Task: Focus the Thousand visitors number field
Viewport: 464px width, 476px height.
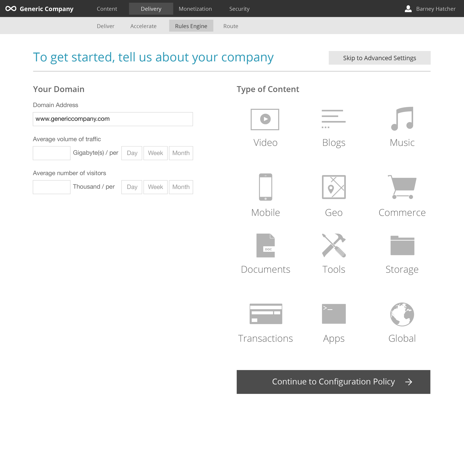Action: coord(52,187)
